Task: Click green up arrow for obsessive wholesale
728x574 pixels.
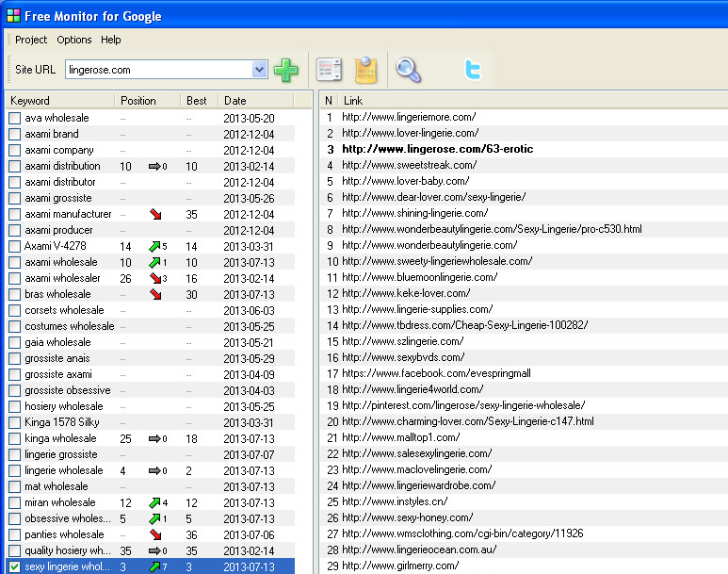Action: (154, 518)
